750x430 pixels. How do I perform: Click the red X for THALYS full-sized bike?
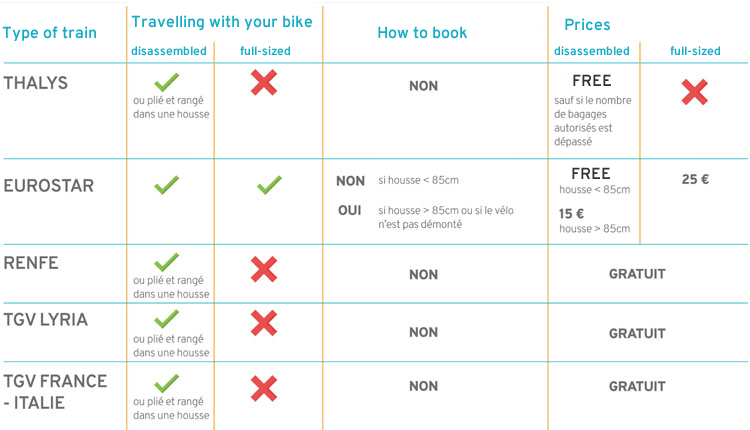click(264, 83)
